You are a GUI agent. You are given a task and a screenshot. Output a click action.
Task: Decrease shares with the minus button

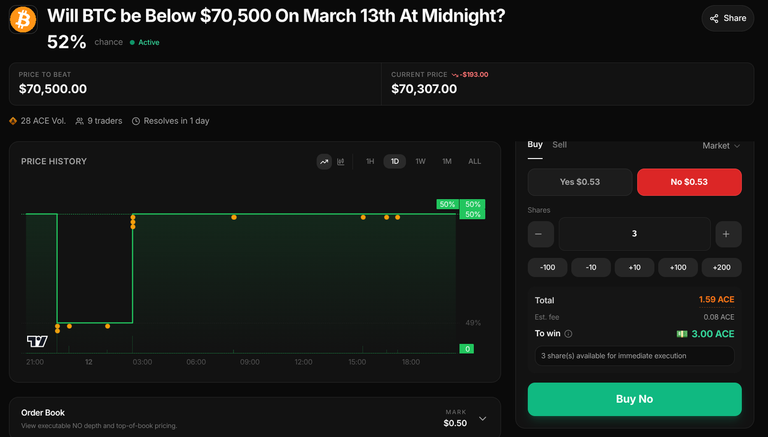tap(539, 234)
